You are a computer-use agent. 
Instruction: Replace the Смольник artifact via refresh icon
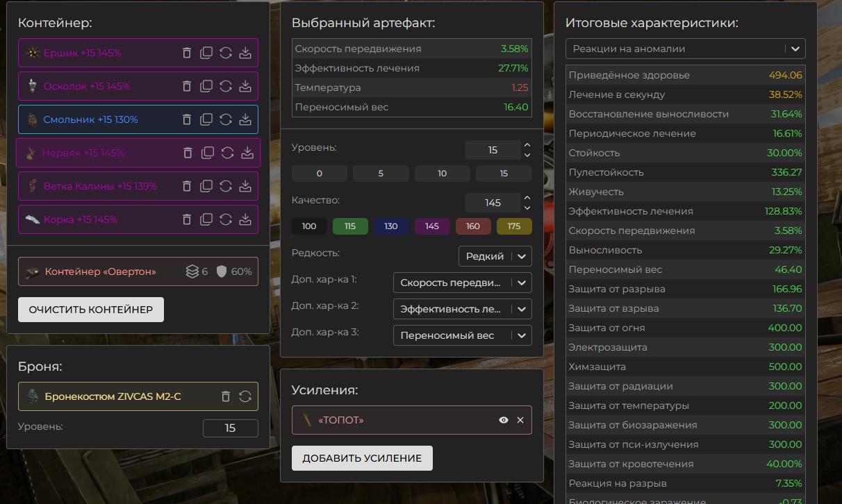click(226, 119)
